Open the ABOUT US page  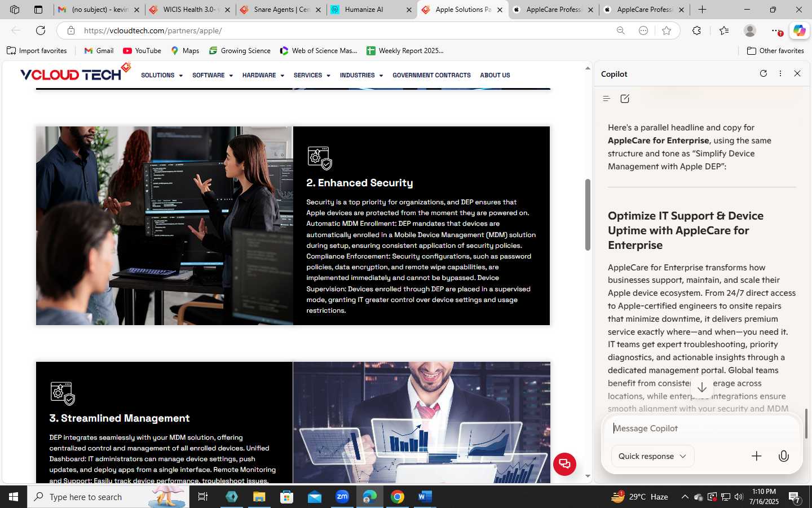(495, 75)
